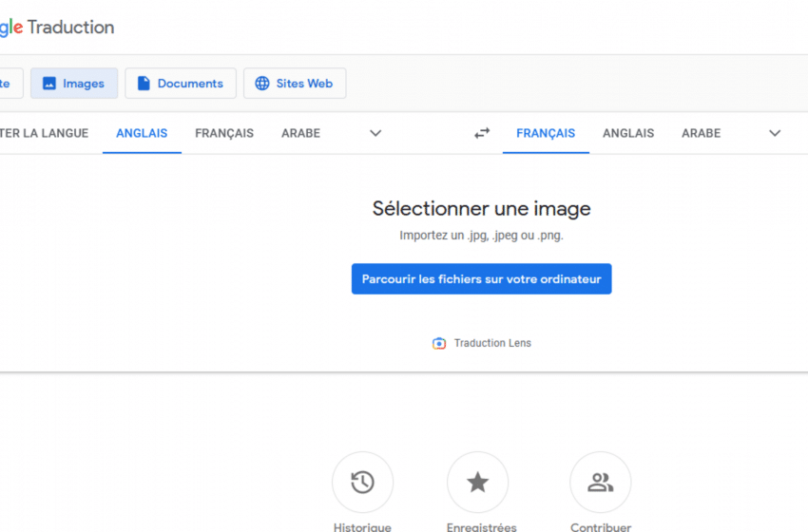Expand the target language list chevron
Screen dimensions: 808x532
coord(775,133)
